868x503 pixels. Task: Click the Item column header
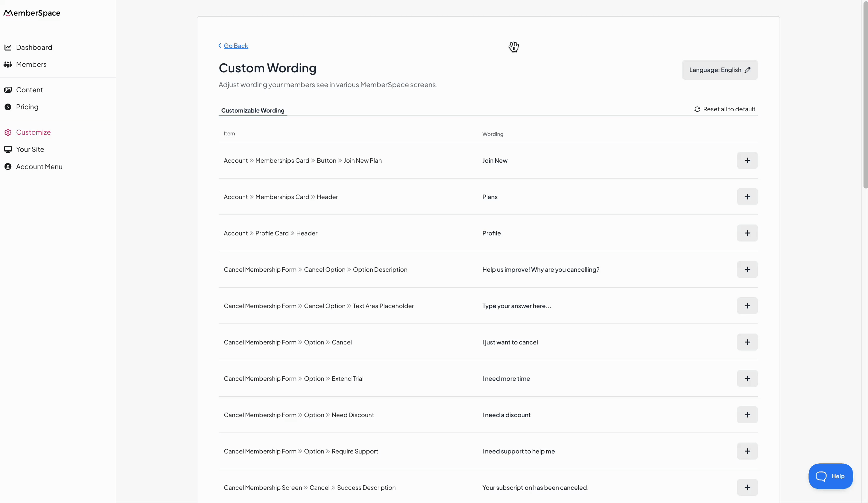point(229,134)
